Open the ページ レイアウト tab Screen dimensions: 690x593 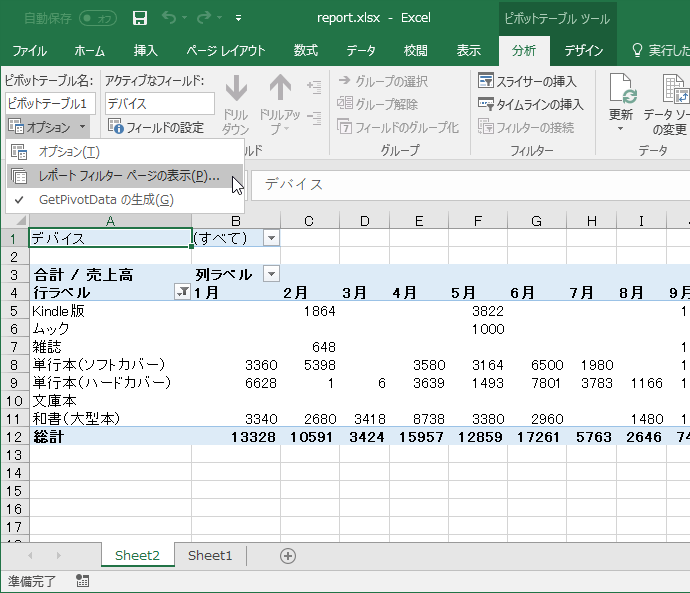(x=226, y=51)
